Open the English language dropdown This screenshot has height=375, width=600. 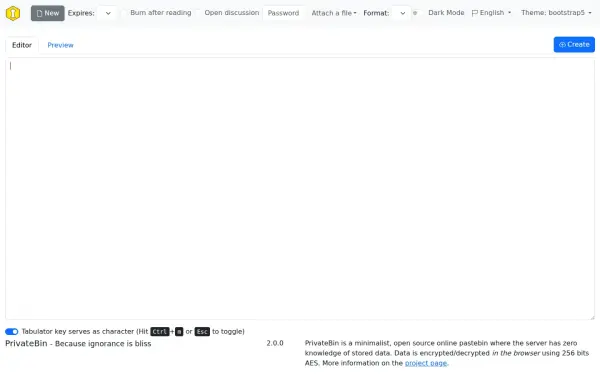point(491,13)
